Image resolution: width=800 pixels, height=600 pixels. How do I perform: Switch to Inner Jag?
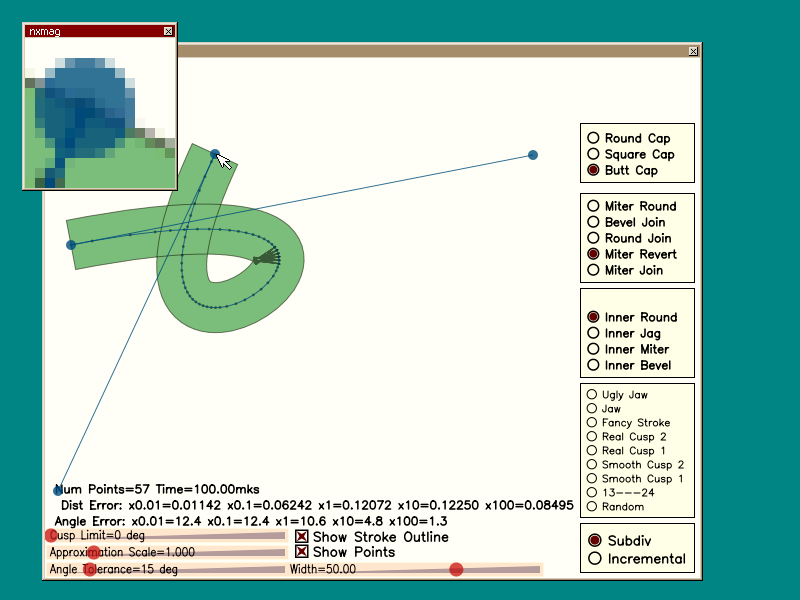[624, 333]
